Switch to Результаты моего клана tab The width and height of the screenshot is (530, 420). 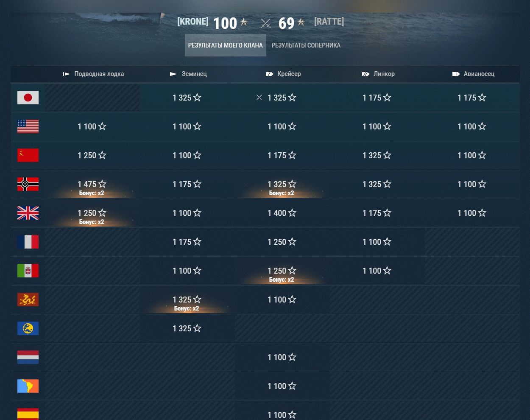(x=226, y=45)
